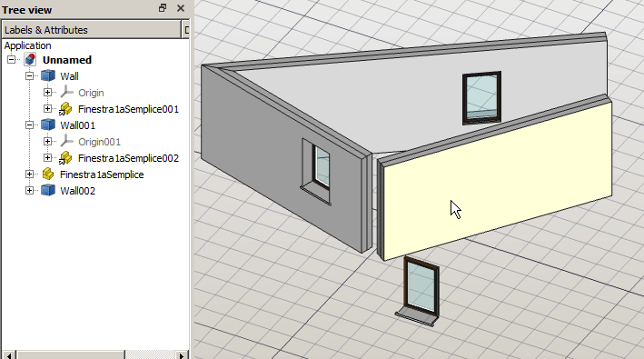Click the window icon beside Finestra1aSemplice001

click(x=65, y=109)
